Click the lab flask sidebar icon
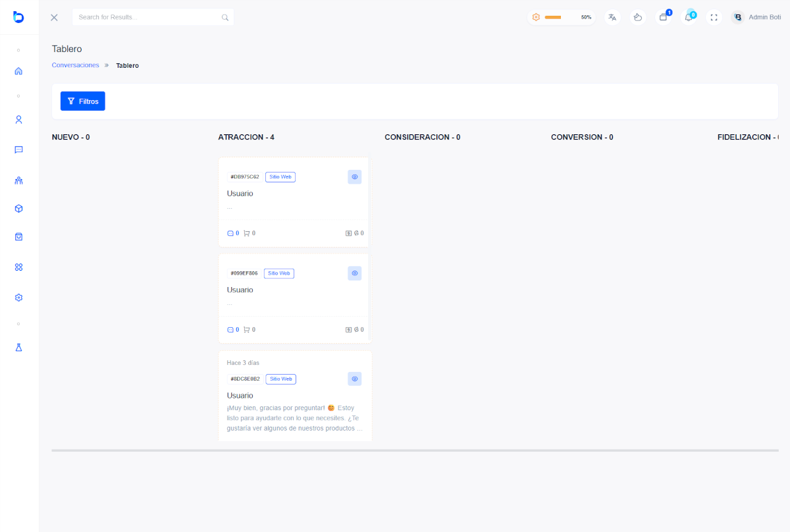The width and height of the screenshot is (790, 532). [18, 347]
